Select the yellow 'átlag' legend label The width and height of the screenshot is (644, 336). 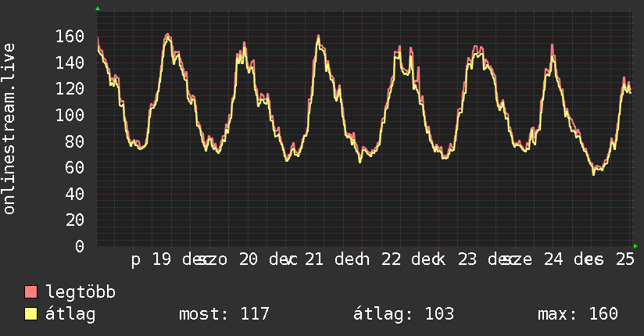(x=70, y=315)
